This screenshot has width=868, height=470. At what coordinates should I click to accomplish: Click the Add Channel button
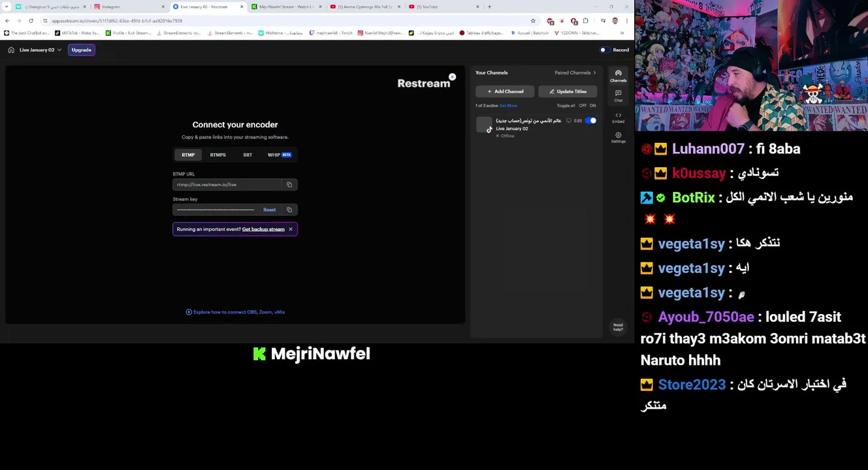[505, 91]
